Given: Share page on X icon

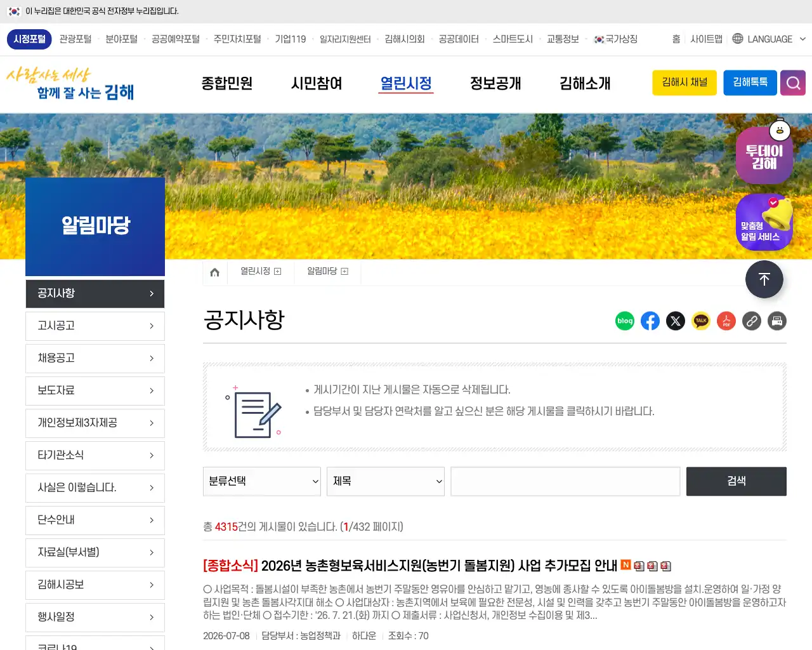Looking at the screenshot, I should pyautogui.click(x=676, y=321).
